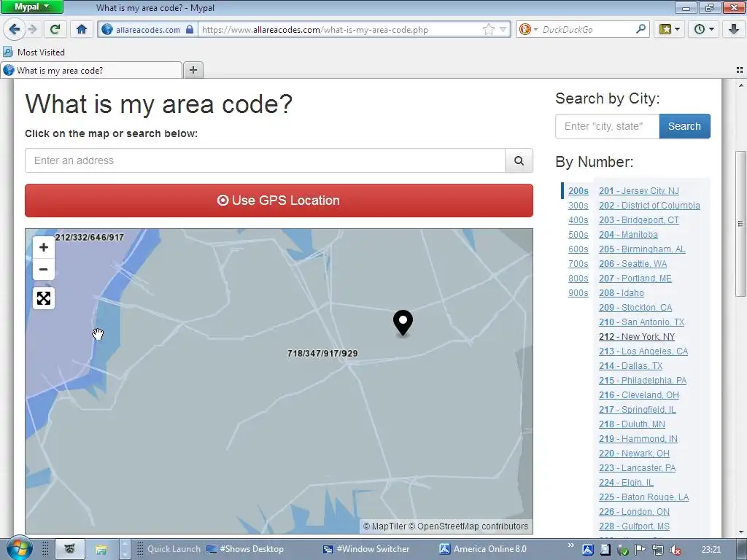Open the downloads arrow button

pyautogui.click(x=734, y=29)
